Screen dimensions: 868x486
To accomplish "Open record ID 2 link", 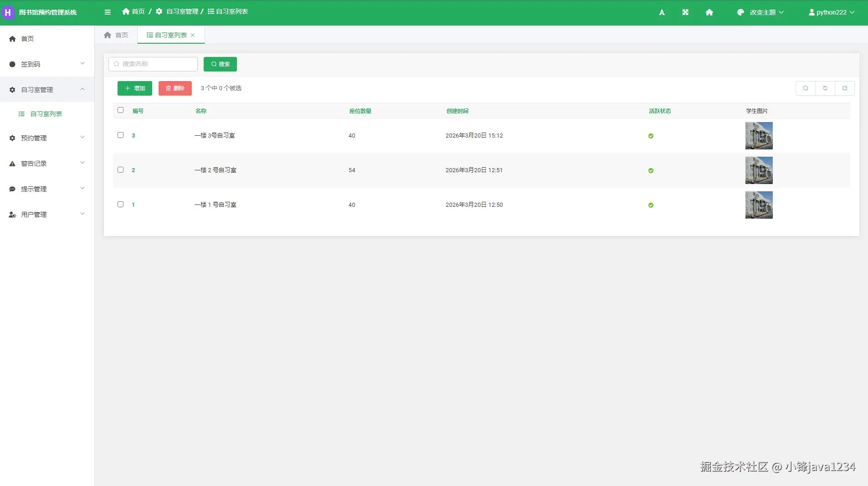I will coord(134,170).
